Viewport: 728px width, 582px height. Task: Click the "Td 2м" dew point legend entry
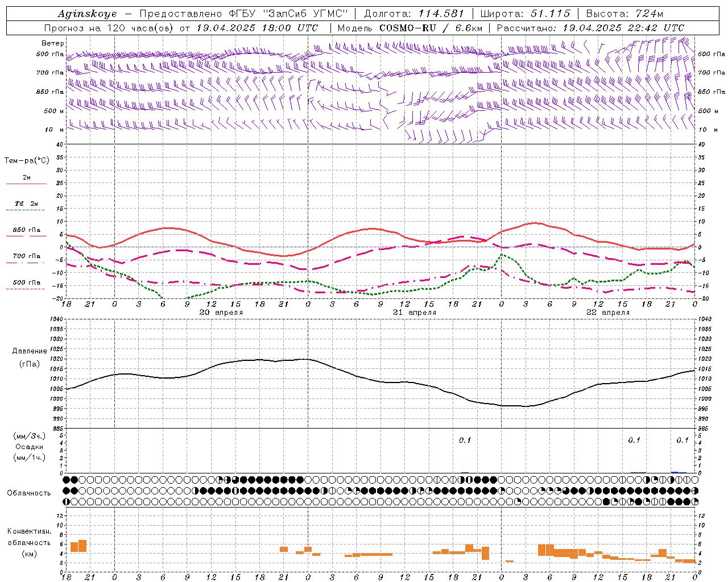coord(26,203)
